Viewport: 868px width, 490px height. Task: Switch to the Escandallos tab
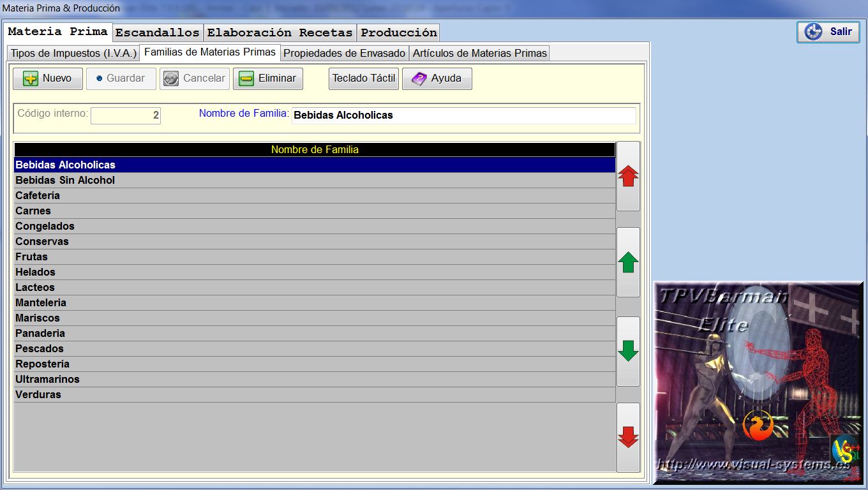coord(158,33)
